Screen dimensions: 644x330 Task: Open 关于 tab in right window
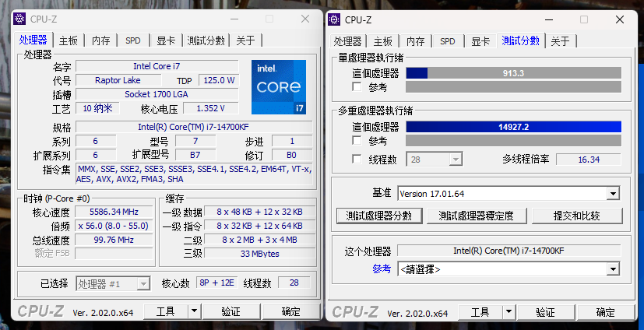click(560, 41)
